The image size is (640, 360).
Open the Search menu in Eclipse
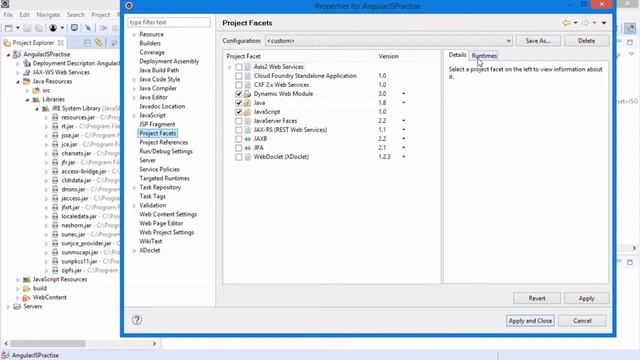pos(76,15)
